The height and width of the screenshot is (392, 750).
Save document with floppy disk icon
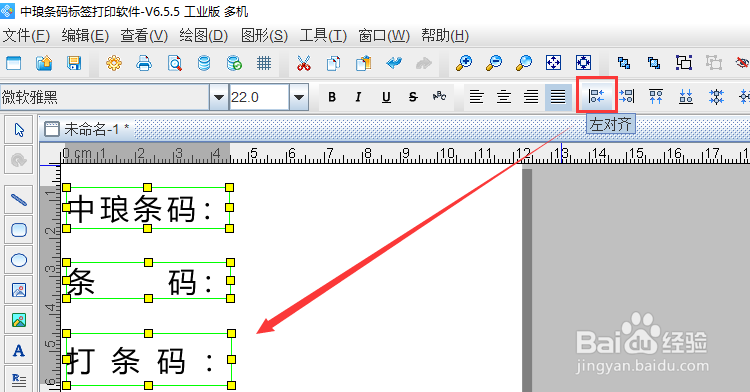coord(74,63)
